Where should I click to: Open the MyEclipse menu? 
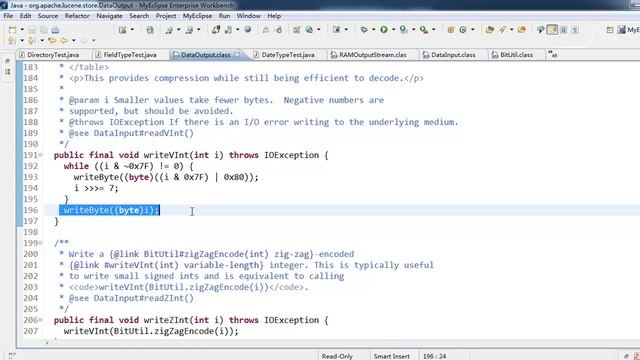tap(197, 16)
